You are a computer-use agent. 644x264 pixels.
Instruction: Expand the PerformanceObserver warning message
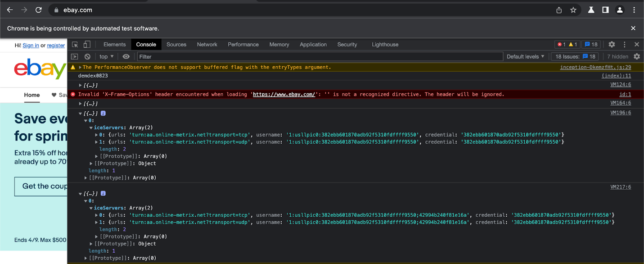(x=80, y=68)
